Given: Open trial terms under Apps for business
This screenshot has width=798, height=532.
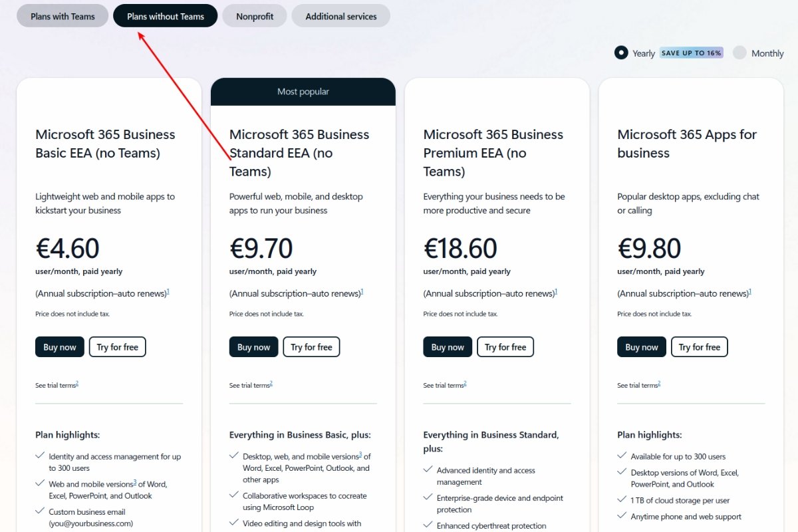Looking at the screenshot, I should (x=638, y=384).
